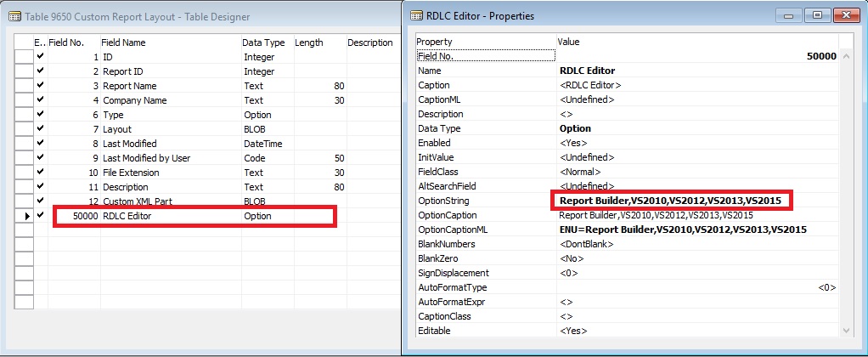Click the properties scrollbar down arrow
The width and height of the screenshot is (868, 357).
(x=846, y=329)
